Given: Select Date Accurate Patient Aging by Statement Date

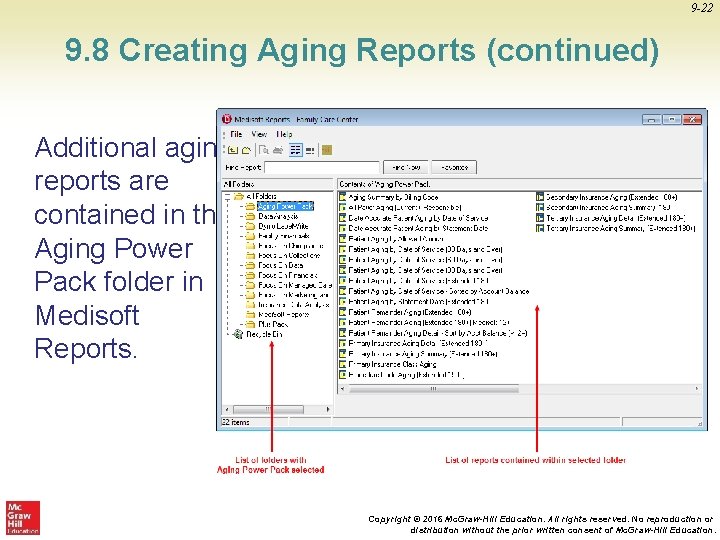Looking at the screenshot, I should click(x=418, y=228).
